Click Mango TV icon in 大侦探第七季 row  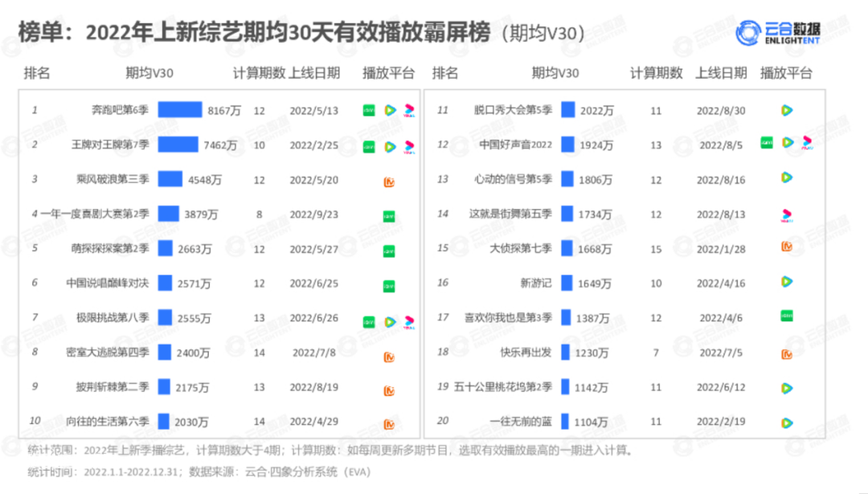(x=787, y=247)
